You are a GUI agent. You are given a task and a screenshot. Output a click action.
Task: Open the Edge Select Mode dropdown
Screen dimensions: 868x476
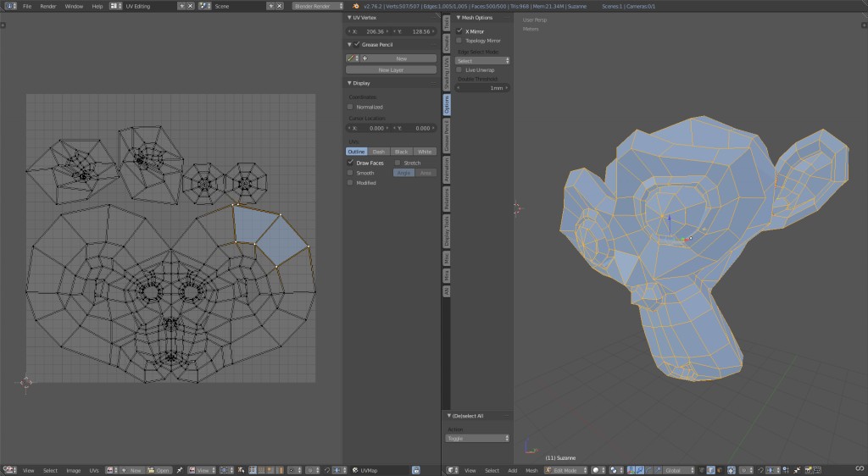482,61
